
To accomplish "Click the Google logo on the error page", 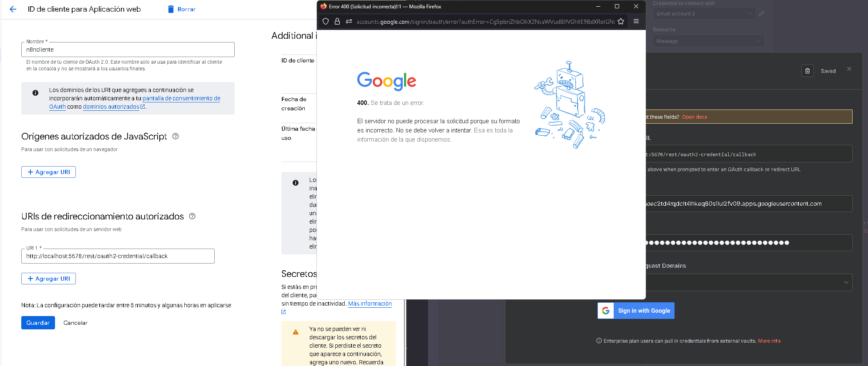I will (x=386, y=81).
